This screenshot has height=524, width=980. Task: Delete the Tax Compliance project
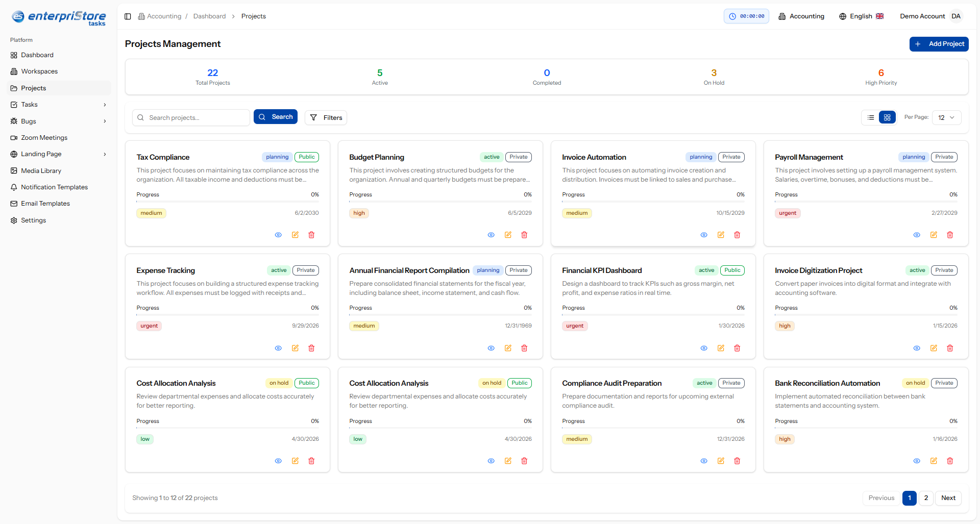coord(311,235)
